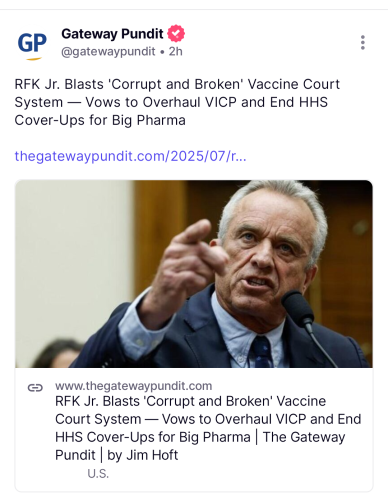
Task: Click the GP profile avatar logo
Action: tap(32, 45)
